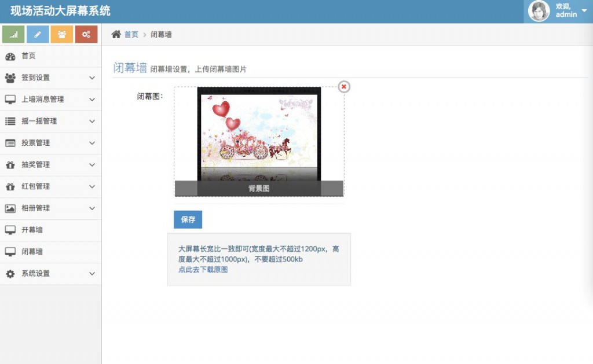Click the list icon beside 摇一摇管理

[x=10, y=122]
